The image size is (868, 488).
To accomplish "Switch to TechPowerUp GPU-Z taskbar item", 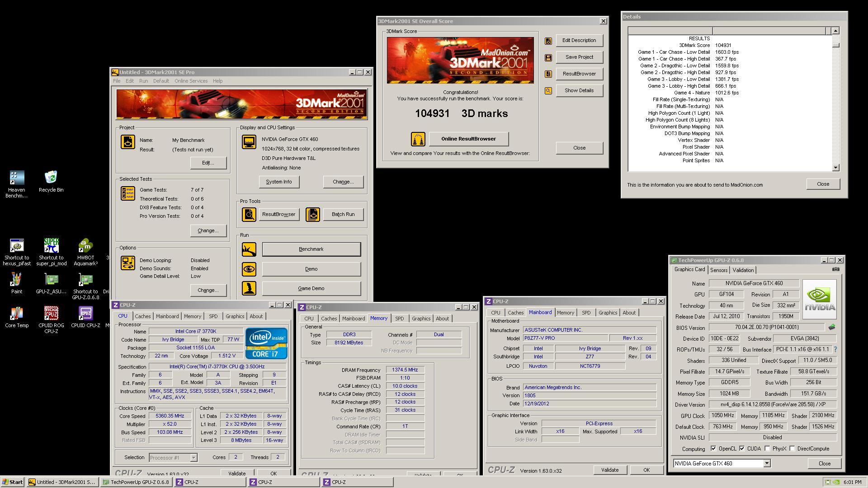I will (136, 482).
